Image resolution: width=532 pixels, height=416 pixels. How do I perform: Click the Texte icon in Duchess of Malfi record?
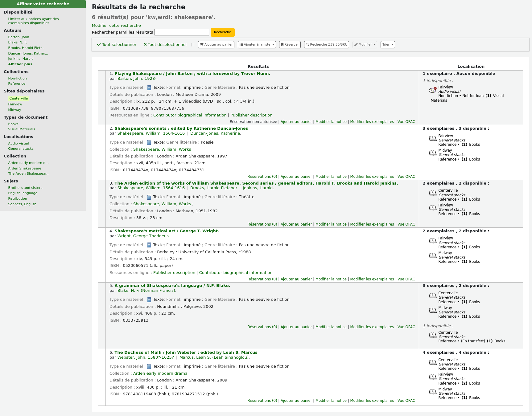pos(149,367)
